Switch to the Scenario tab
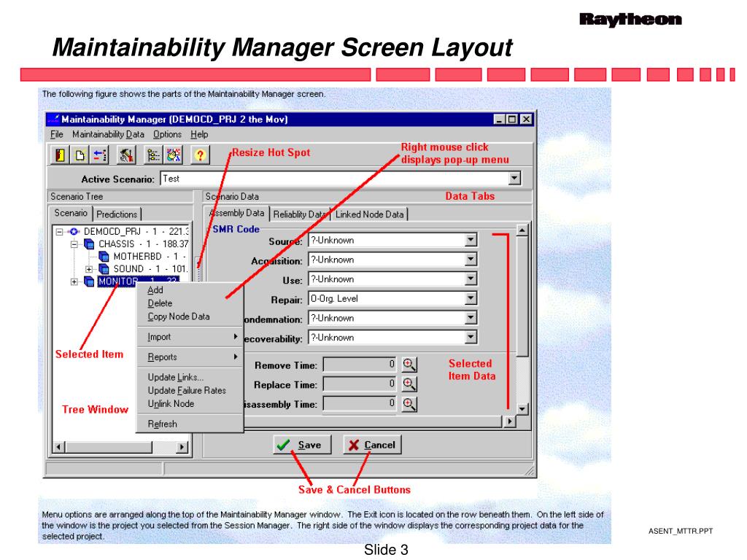 (x=71, y=213)
